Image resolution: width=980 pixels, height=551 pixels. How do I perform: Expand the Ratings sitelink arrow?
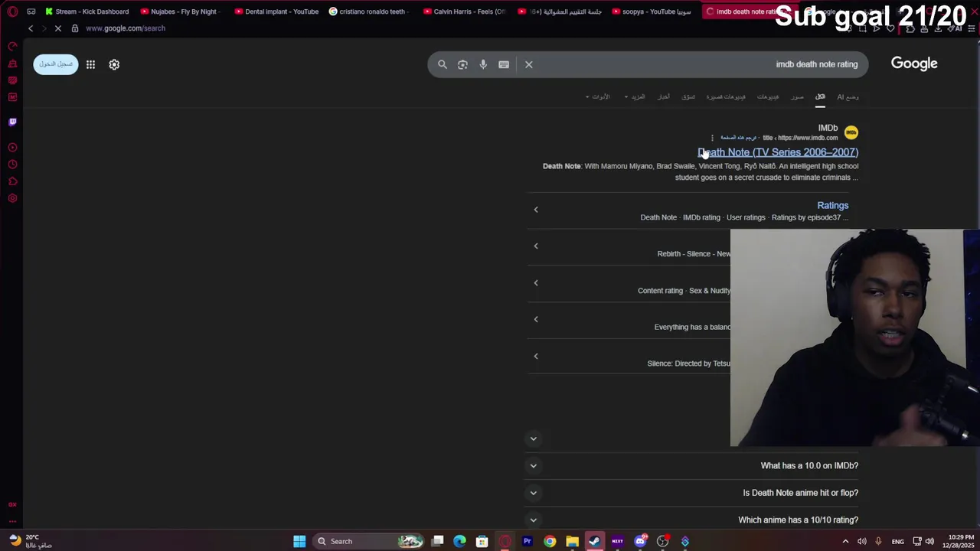point(536,210)
